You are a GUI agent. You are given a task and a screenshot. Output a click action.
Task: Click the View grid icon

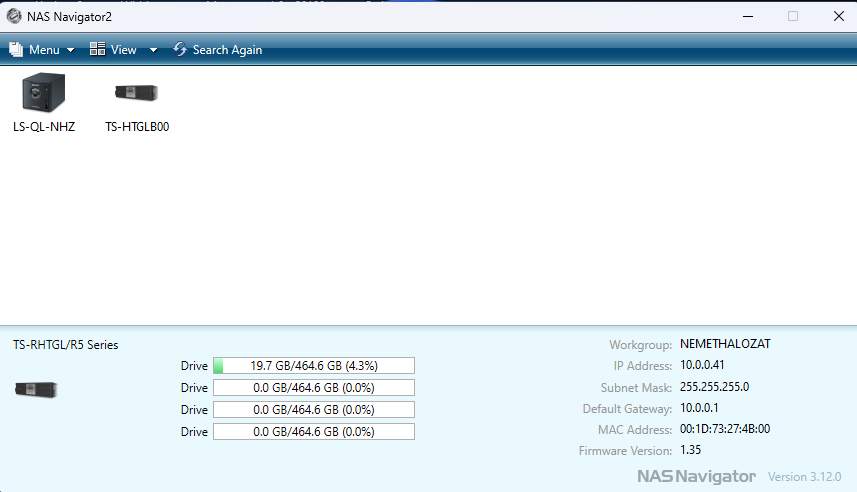tap(97, 49)
